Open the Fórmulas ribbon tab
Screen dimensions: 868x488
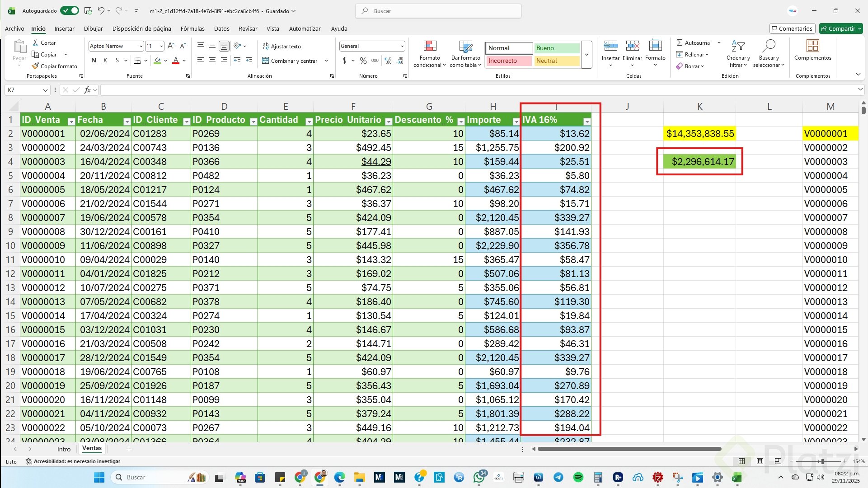(x=192, y=28)
